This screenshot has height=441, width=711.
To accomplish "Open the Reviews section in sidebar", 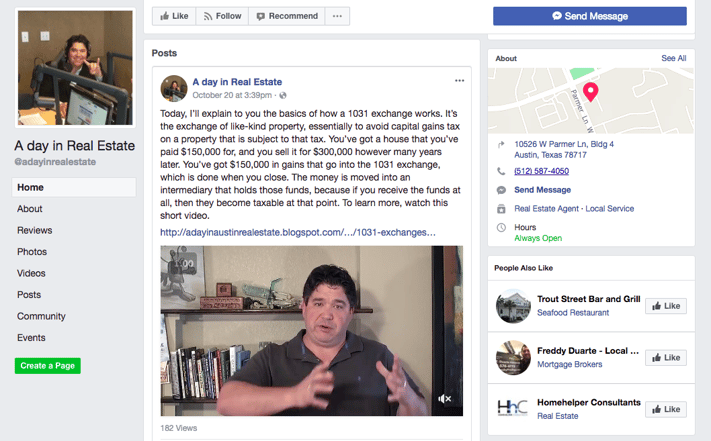I will pyautogui.click(x=34, y=230).
